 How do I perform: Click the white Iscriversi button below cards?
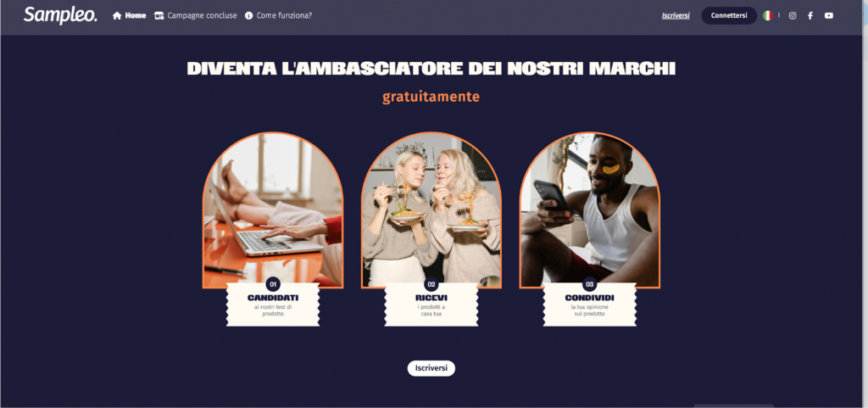pyautogui.click(x=431, y=368)
